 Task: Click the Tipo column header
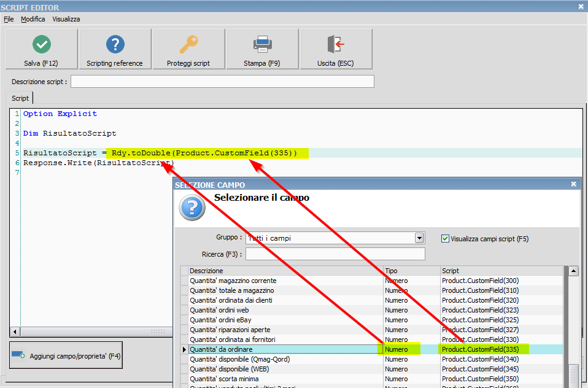pos(412,271)
